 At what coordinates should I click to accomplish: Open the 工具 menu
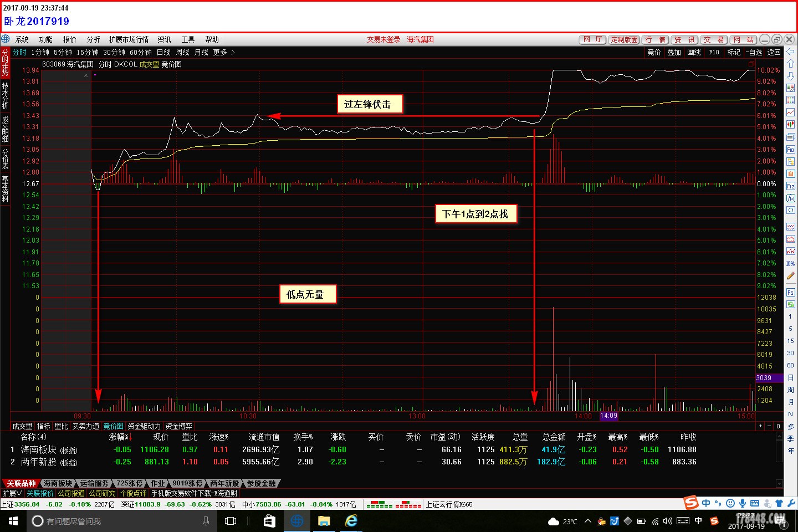click(x=188, y=39)
